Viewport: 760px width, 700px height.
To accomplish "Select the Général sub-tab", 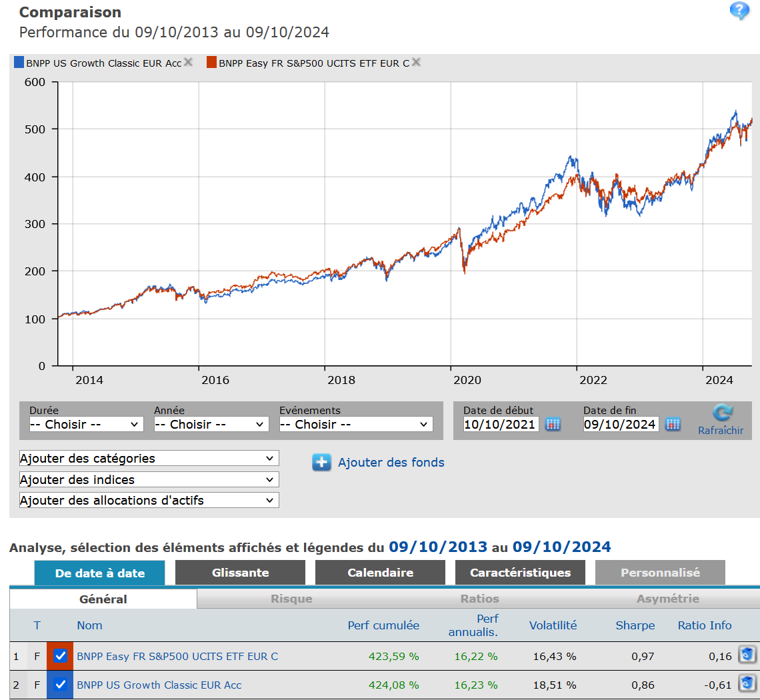I will [103, 599].
